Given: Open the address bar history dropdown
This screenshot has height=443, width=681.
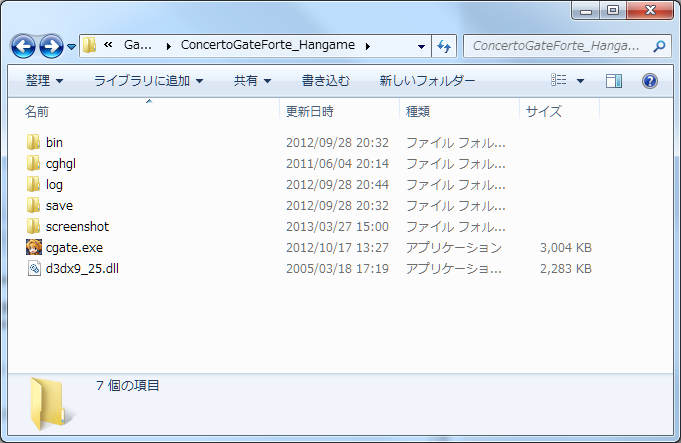Looking at the screenshot, I should point(421,46).
